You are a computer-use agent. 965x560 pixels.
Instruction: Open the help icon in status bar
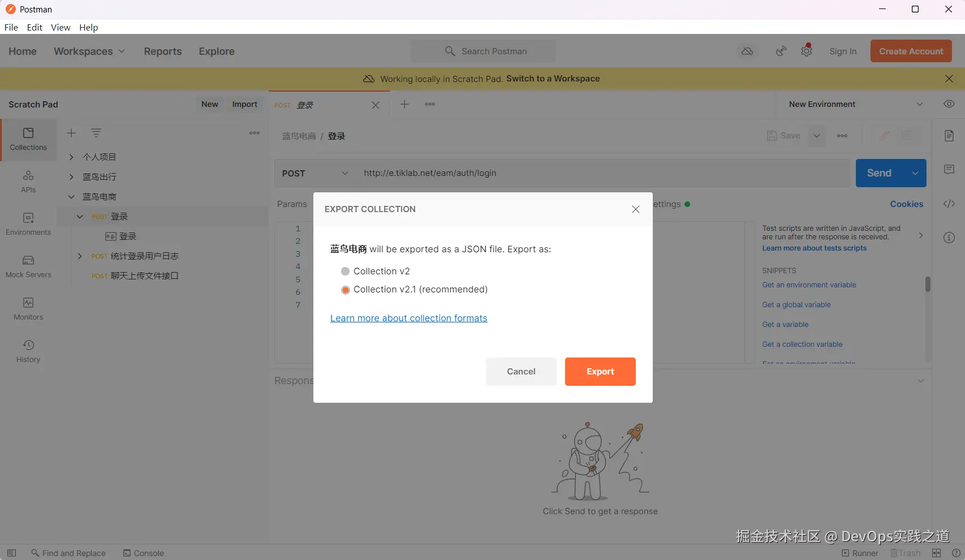[x=956, y=553]
